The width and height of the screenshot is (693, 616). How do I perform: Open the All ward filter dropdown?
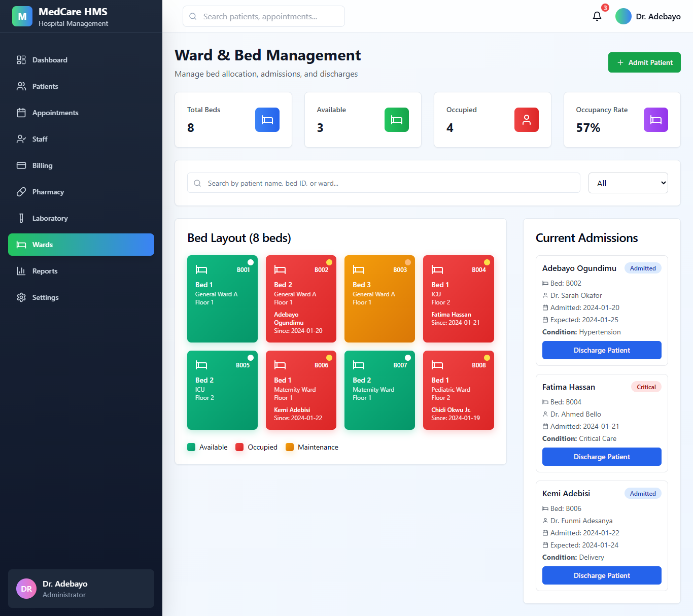point(628,183)
